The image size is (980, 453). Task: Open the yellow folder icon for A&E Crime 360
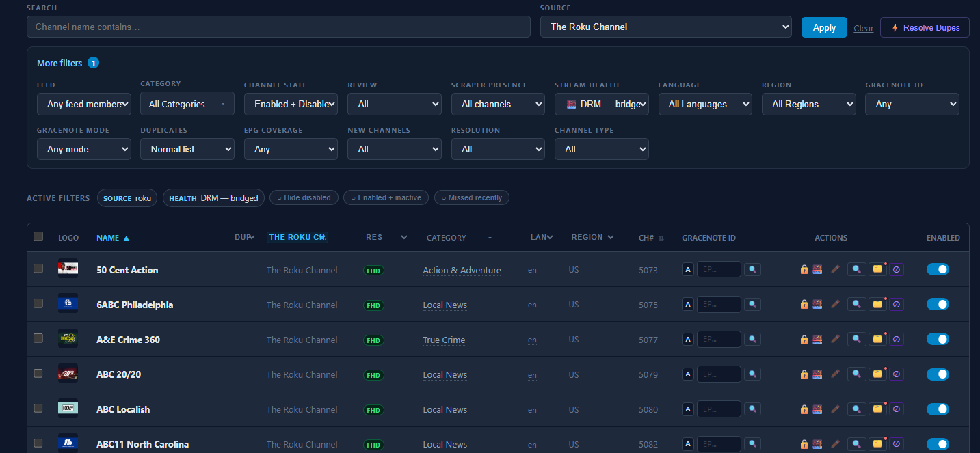tap(877, 340)
